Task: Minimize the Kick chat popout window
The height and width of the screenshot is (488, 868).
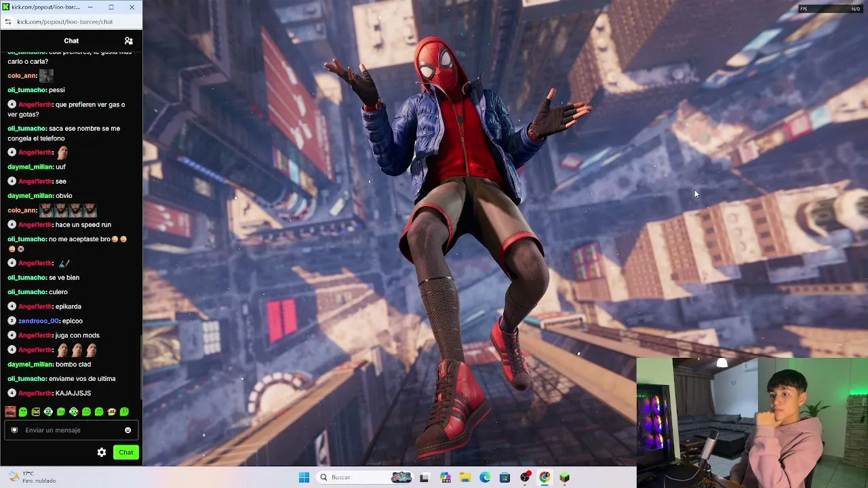Action: 90,7
